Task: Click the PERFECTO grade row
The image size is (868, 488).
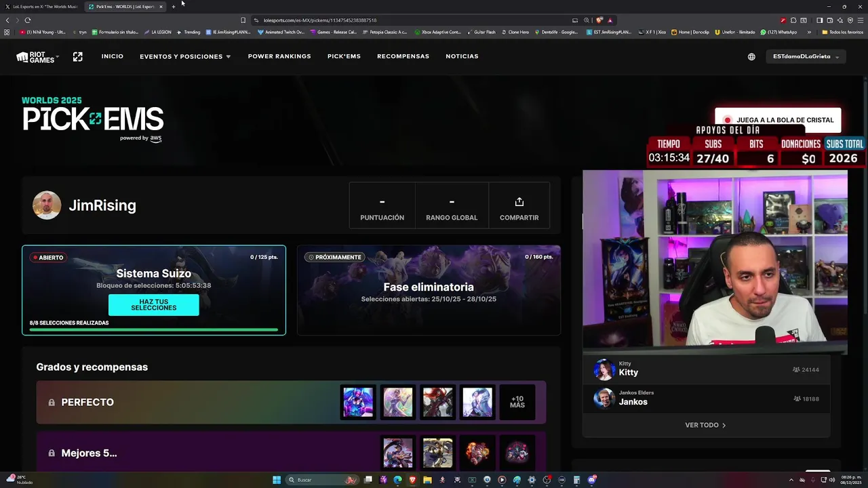Action: pyautogui.click(x=291, y=402)
